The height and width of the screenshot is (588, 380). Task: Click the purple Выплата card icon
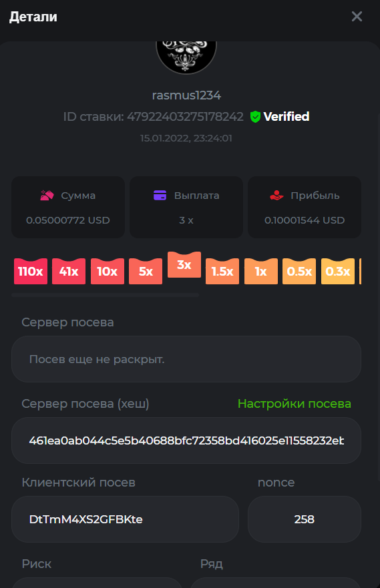click(160, 196)
